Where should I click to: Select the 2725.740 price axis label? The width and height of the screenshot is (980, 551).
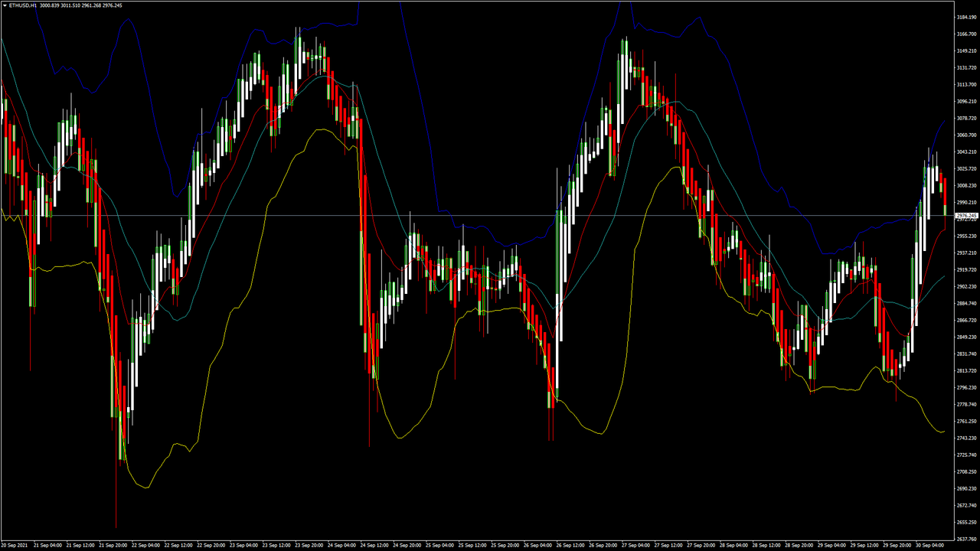pyautogui.click(x=966, y=455)
